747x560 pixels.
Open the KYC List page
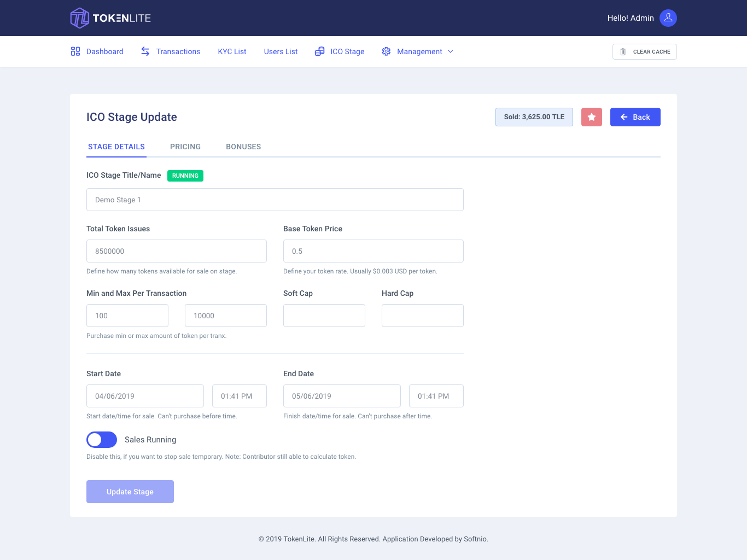point(232,51)
